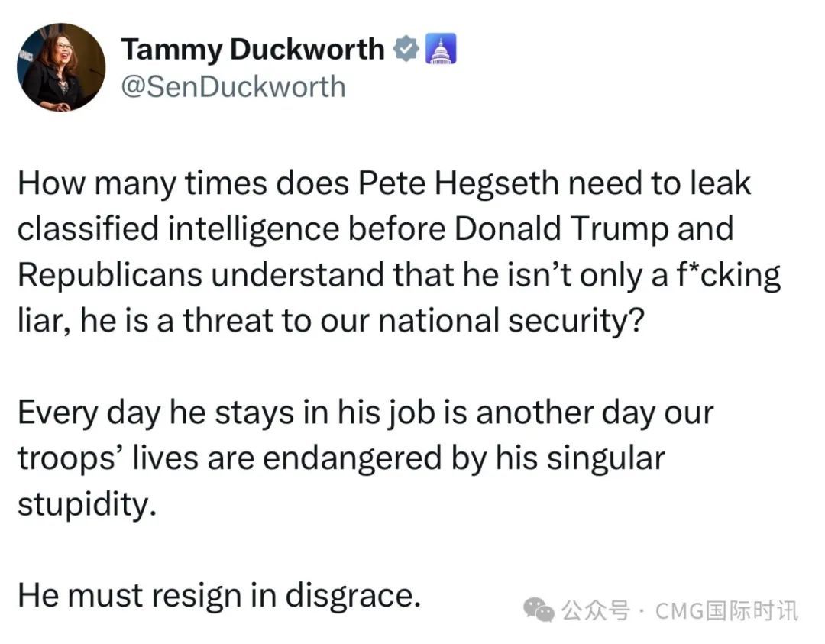Click the WeChat logo in the watermark
Image resolution: width=825 pixels, height=644 pixels.
[x=539, y=610]
